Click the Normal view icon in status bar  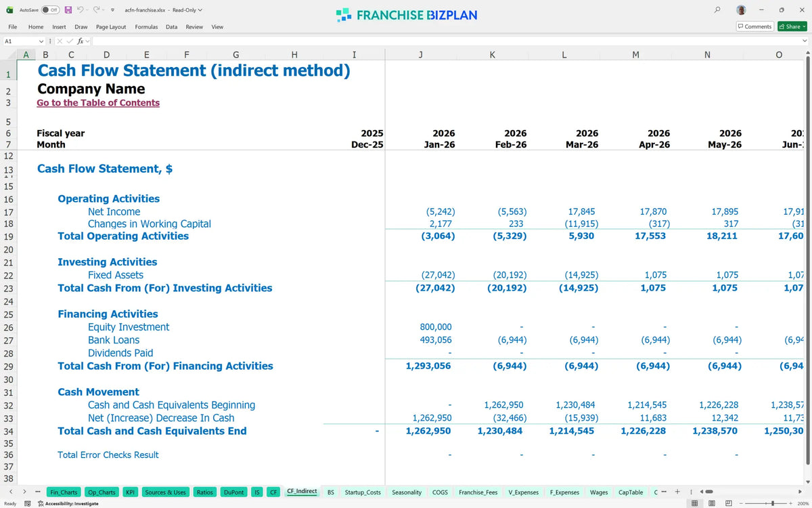coord(694,503)
